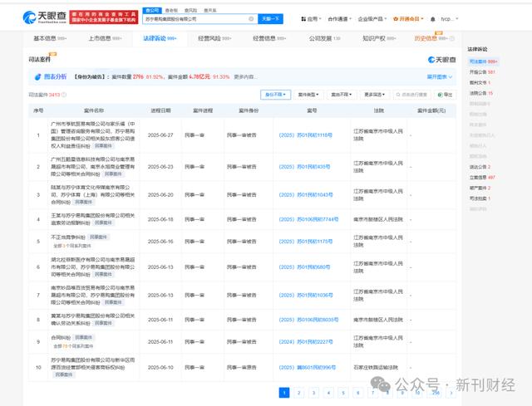Open case number (2025) 苏01民初1118号
Image resolution: width=532 pixels, height=406 pixels.
(x=305, y=135)
